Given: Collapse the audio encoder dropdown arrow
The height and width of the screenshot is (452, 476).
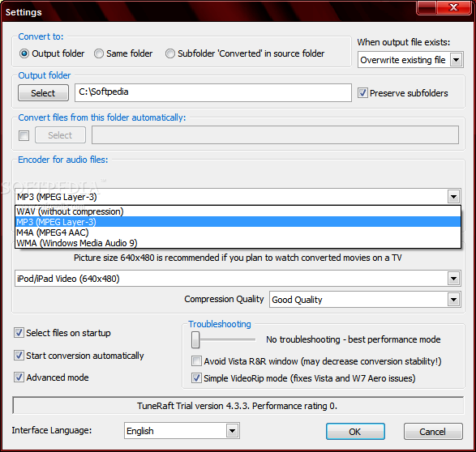Looking at the screenshot, I should [454, 197].
